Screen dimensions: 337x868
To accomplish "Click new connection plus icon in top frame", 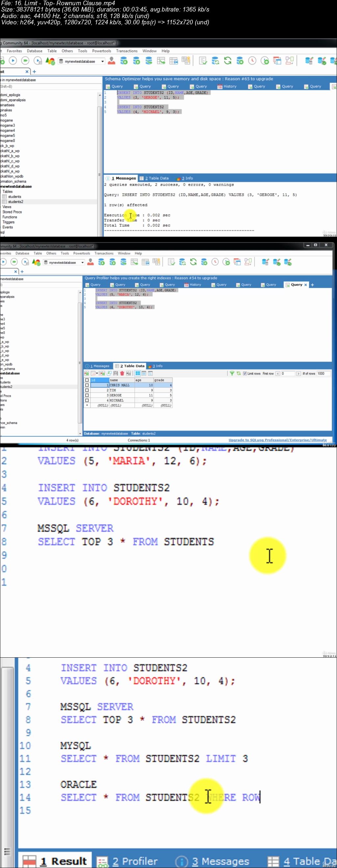I will pos(34,71).
